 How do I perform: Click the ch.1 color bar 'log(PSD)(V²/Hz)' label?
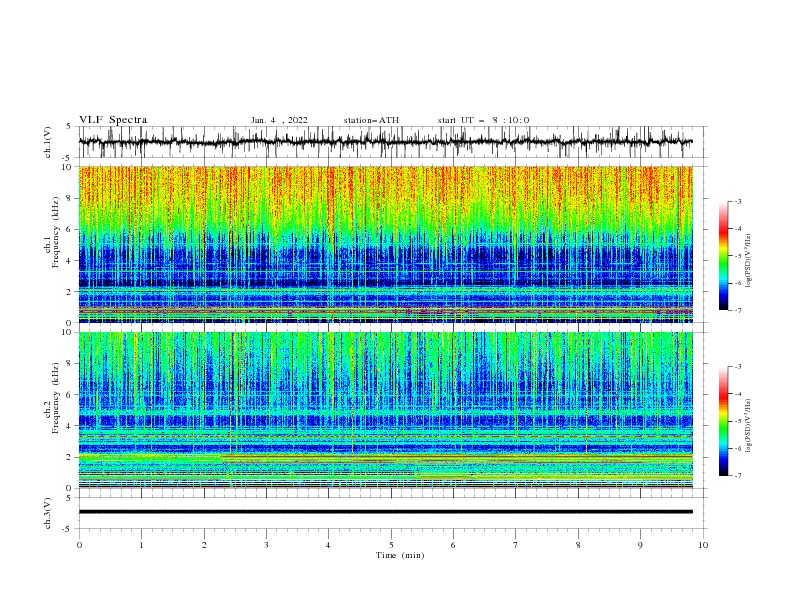pyautogui.click(x=749, y=261)
